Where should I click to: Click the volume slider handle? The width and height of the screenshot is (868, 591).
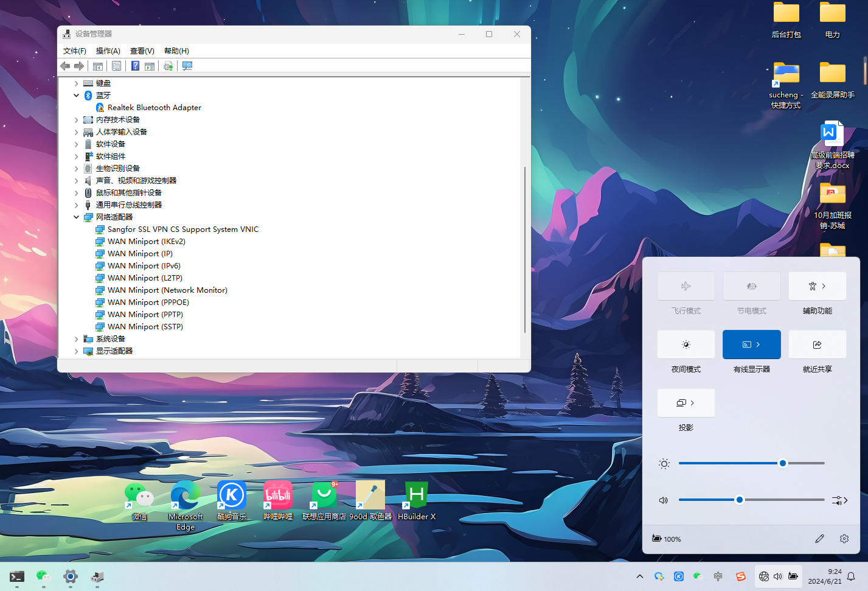740,500
